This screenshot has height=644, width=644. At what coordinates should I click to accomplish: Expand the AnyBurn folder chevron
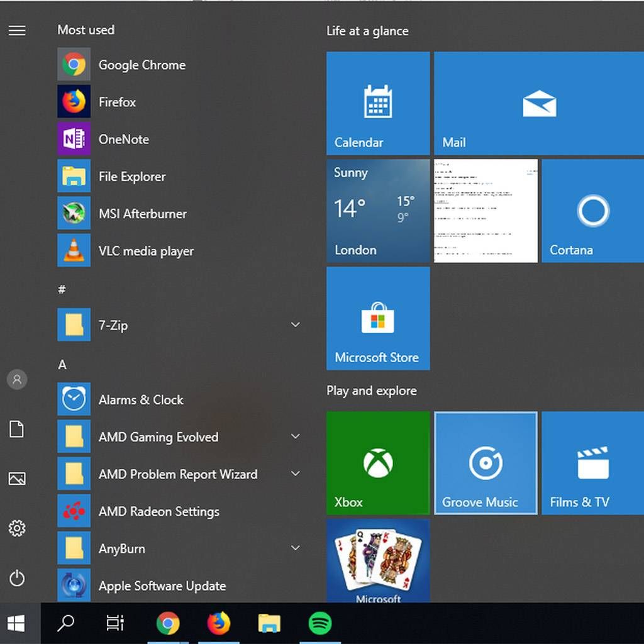point(295,548)
